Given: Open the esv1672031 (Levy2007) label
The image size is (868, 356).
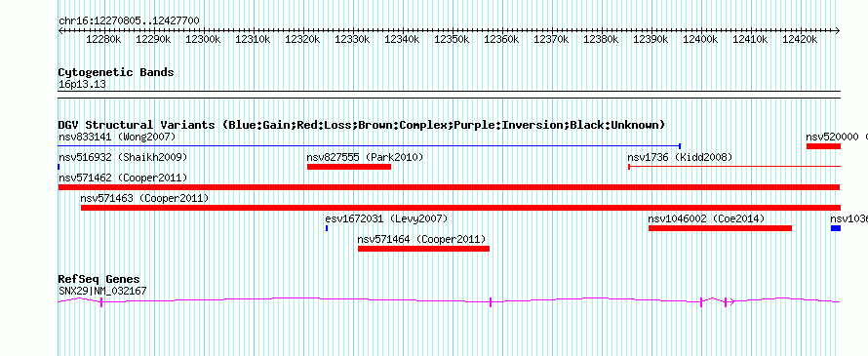Looking at the screenshot, I should click(386, 218).
